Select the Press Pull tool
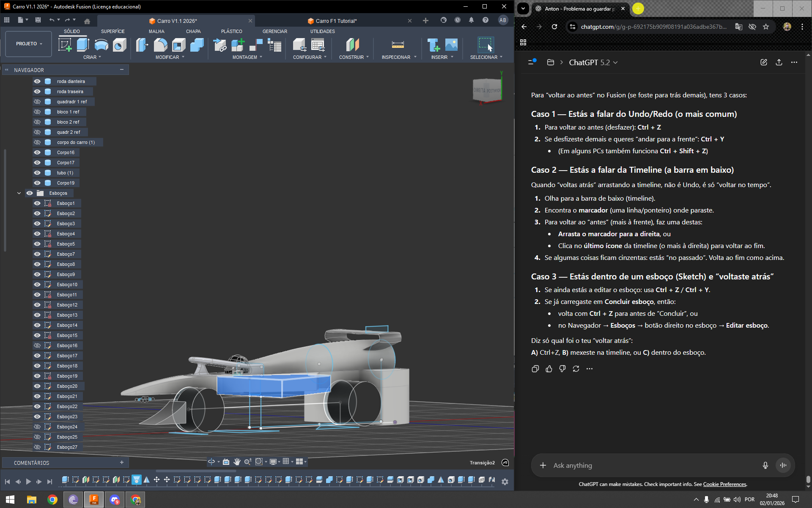The width and height of the screenshot is (812, 508). point(142,44)
